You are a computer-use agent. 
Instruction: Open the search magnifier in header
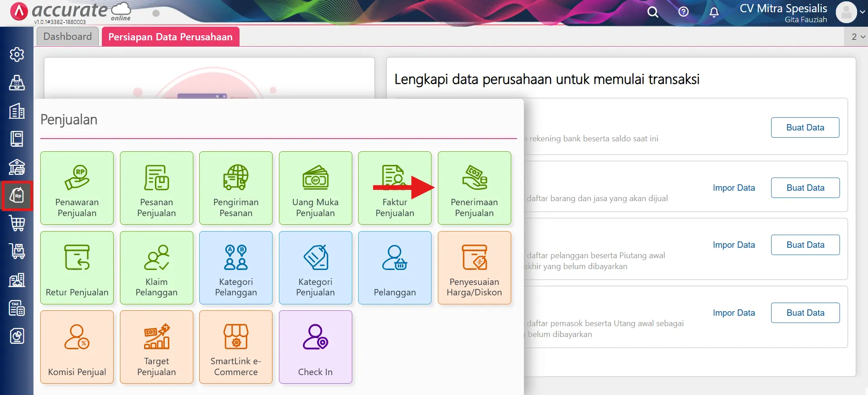point(652,12)
